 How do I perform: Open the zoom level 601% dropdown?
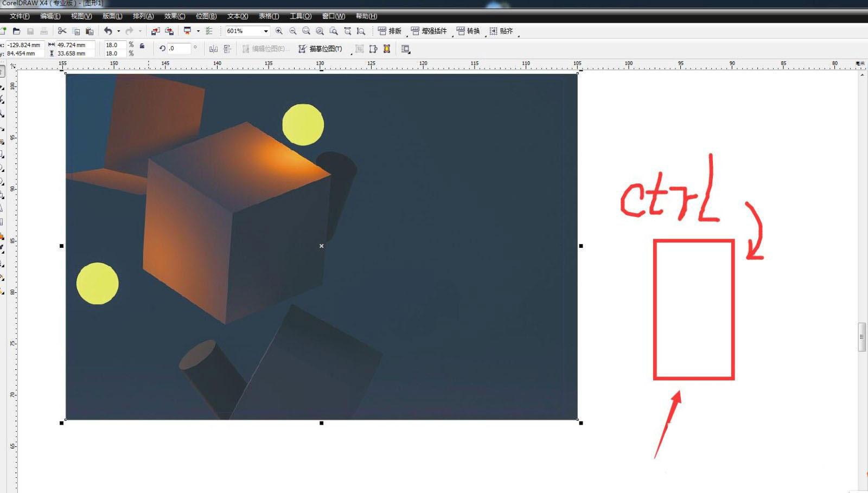pos(266,31)
